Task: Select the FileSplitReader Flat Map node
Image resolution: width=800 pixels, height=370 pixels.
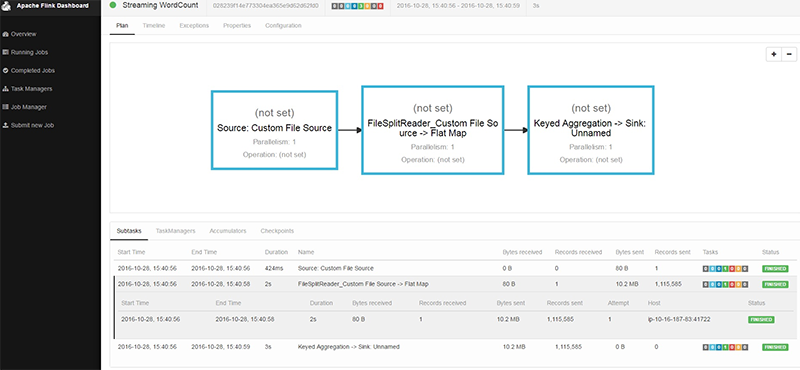Action: coord(433,130)
